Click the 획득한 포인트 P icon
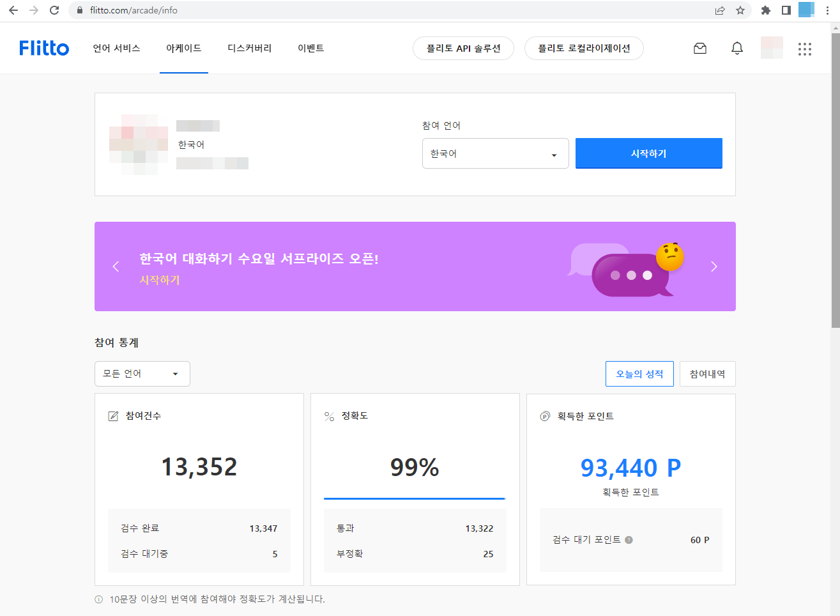840x616 pixels. [544, 415]
